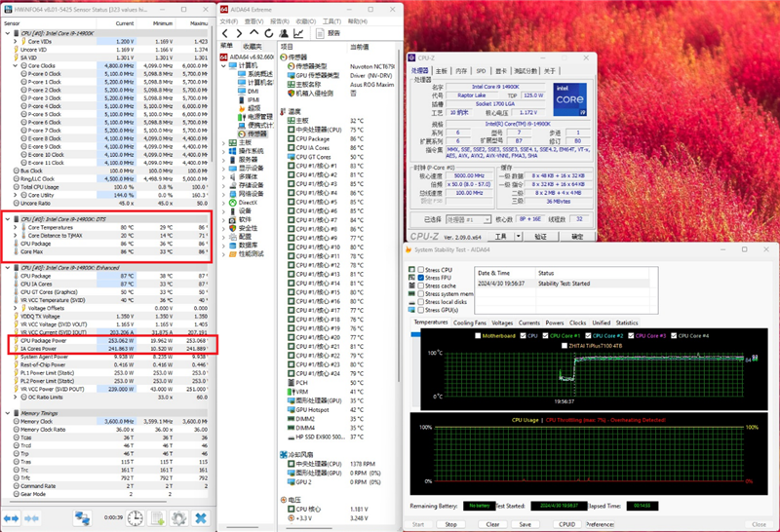Select IPMI item in AIDA64 tree
Viewport: 780px width, 532px height.
click(250, 100)
